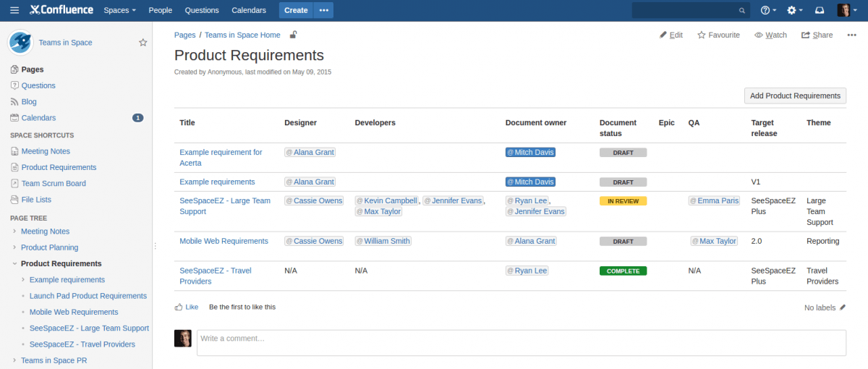The height and width of the screenshot is (369, 868).
Task: Click the Teams in Space rocket logo
Action: 20,42
